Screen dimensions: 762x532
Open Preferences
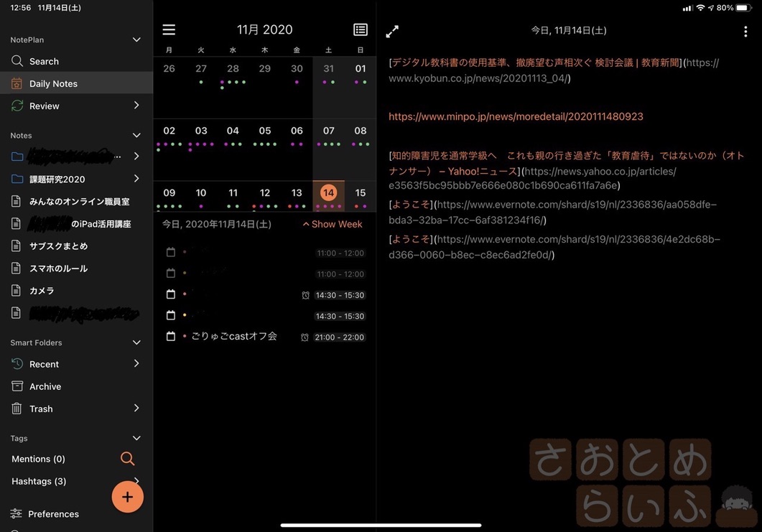tap(53, 513)
